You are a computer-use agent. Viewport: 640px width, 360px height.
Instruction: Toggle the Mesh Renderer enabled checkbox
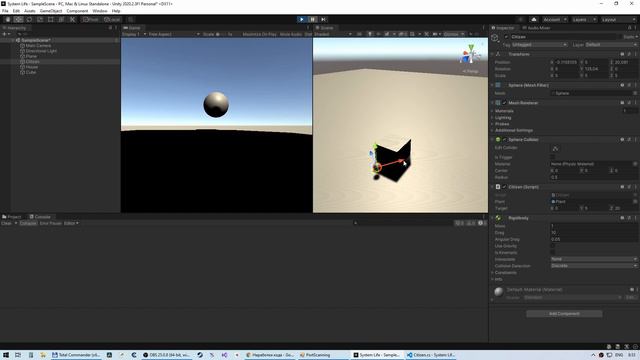tap(504, 103)
